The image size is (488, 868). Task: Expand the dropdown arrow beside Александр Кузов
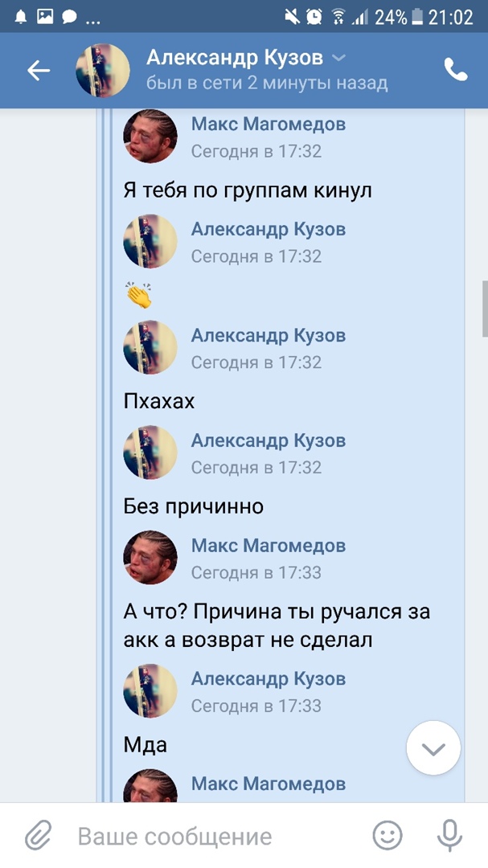339,58
